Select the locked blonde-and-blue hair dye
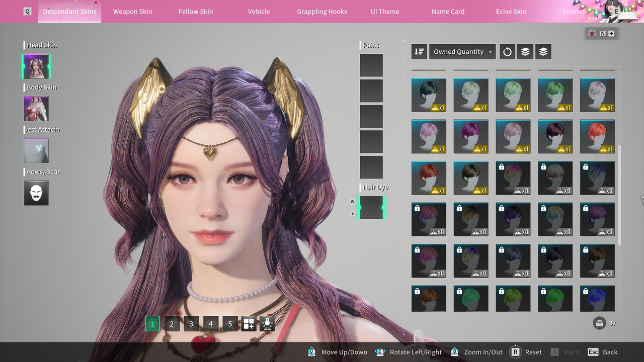 click(x=471, y=261)
